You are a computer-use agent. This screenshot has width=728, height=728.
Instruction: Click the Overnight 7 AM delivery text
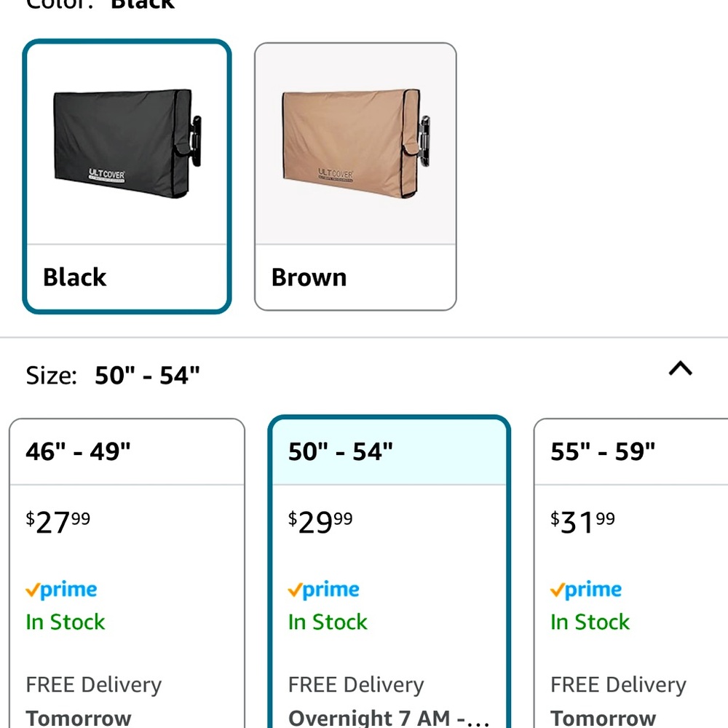coord(388,717)
